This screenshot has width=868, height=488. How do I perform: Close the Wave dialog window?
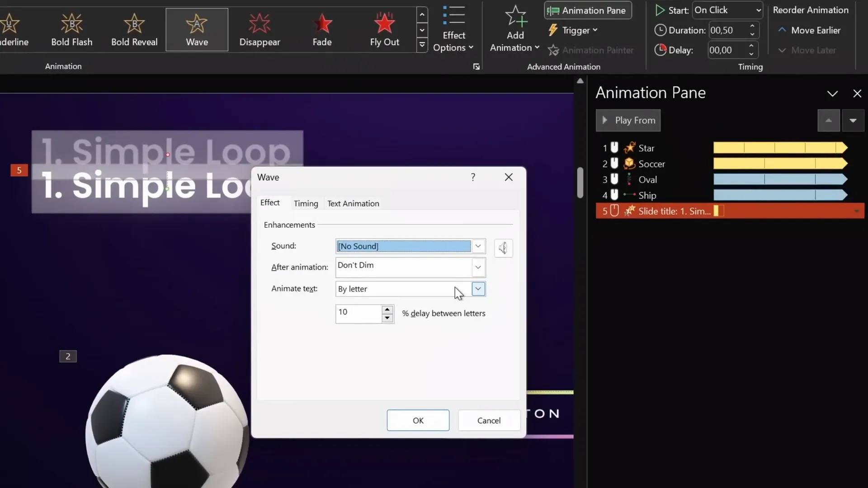click(x=509, y=177)
